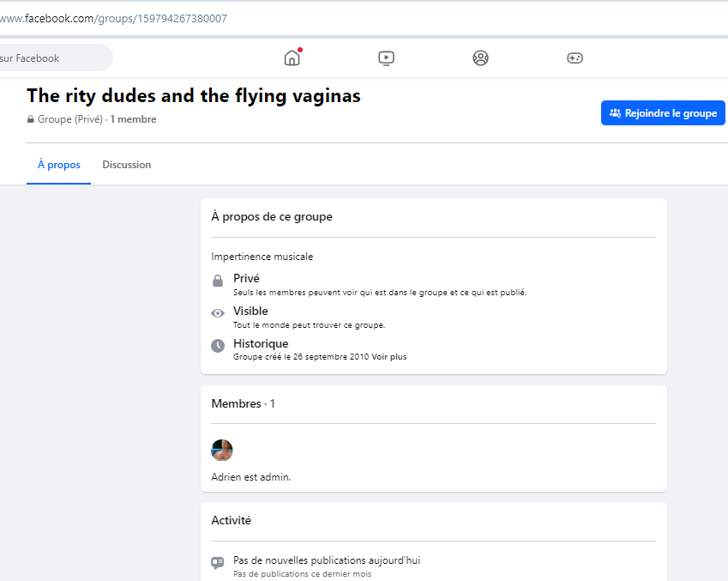The image size is (728, 581).
Task: Click the eye icon beside Visible
Action: coord(218,313)
